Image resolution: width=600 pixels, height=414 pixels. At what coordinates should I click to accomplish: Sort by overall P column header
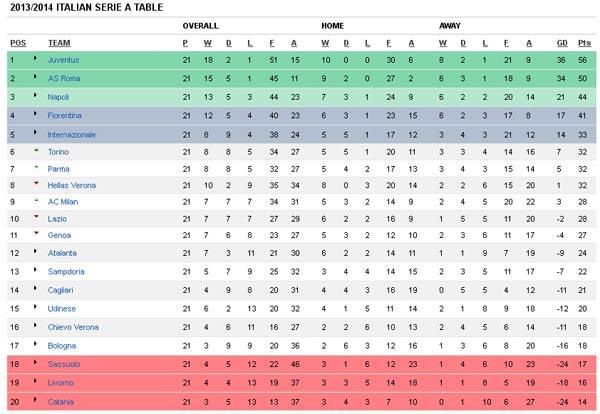185,43
